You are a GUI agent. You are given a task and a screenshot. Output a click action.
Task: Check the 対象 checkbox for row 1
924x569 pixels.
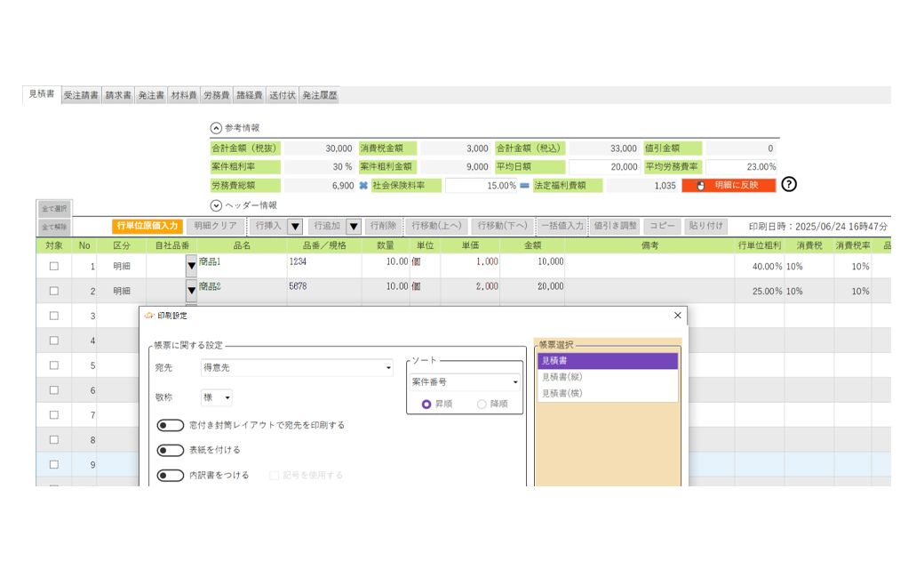click(x=54, y=266)
